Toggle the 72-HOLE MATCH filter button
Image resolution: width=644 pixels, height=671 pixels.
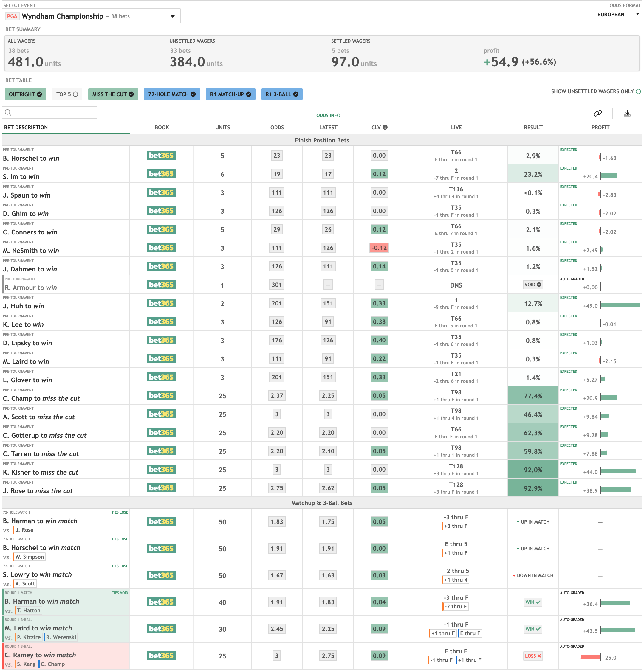tap(172, 94)
